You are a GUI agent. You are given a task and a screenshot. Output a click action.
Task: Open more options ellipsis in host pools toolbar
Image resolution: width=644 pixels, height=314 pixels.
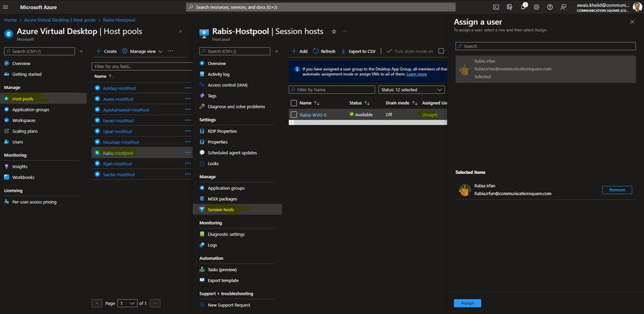pos(170,51)
